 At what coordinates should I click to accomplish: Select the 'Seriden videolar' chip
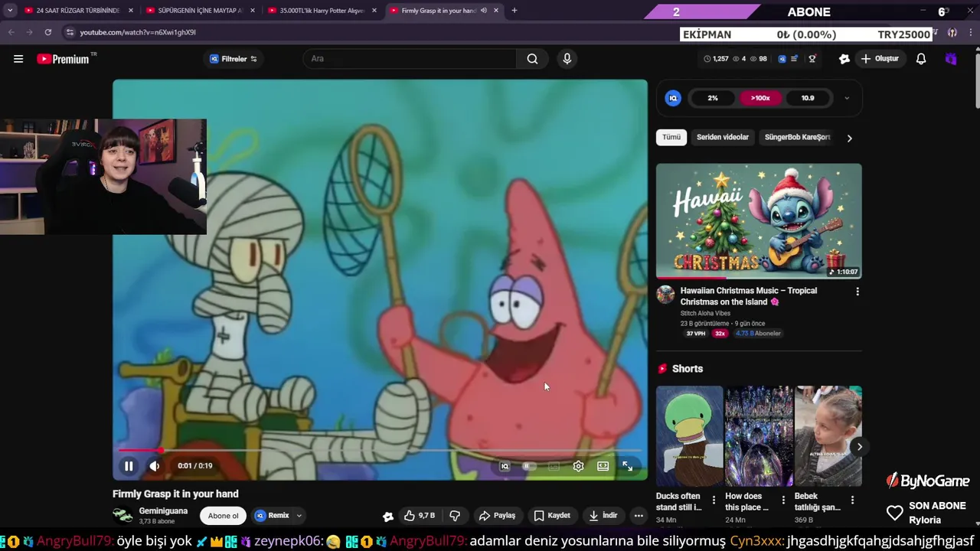tap(723, 137)
